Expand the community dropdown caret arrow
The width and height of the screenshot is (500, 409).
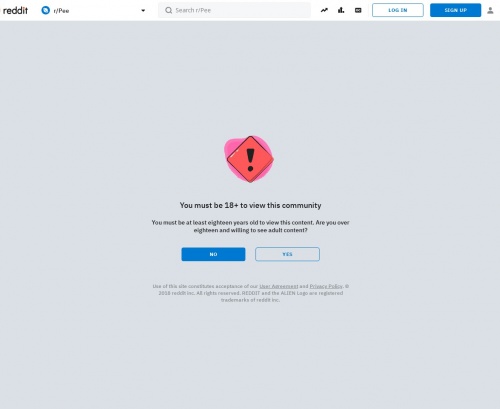click(143, 11)
